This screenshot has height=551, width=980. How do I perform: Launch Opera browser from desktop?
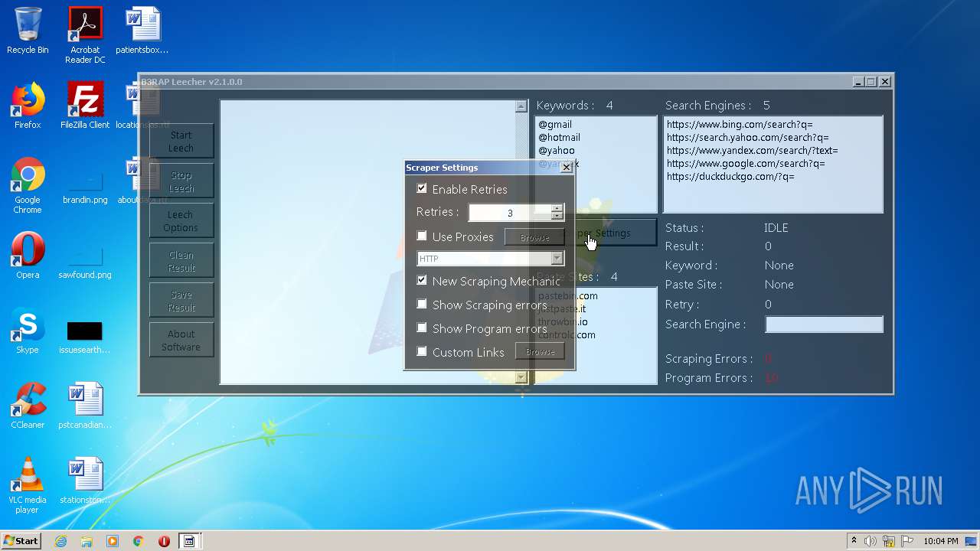[28, 256]
